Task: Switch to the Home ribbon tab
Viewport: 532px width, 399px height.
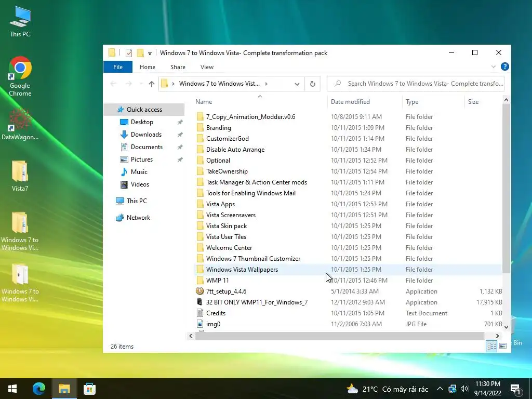Action: coord(147,67)
